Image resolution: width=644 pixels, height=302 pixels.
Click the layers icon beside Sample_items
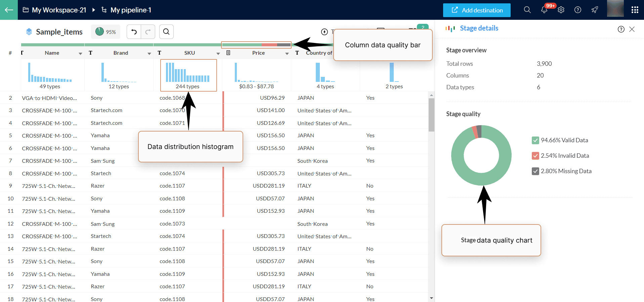pos(29,32)
